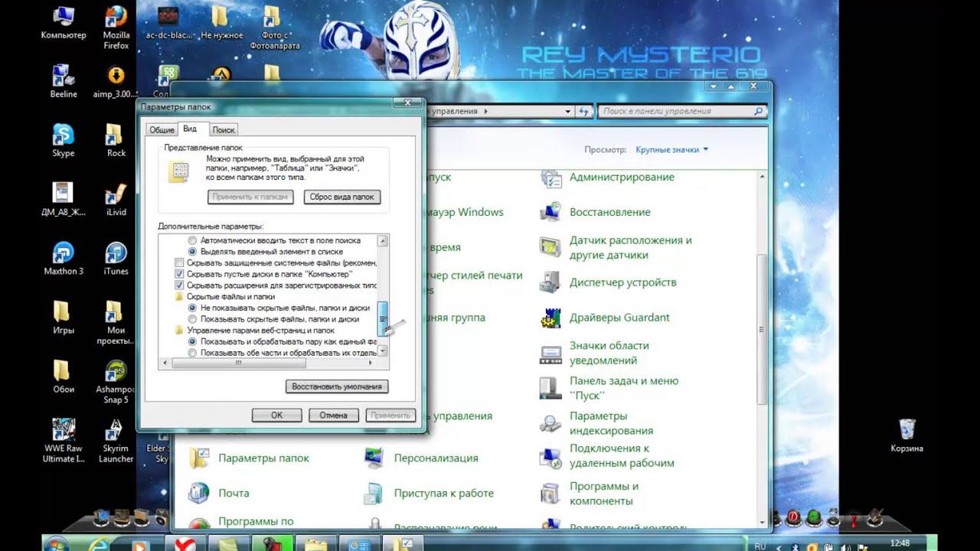Click the Windows Start orb

(x=55, y=544)
